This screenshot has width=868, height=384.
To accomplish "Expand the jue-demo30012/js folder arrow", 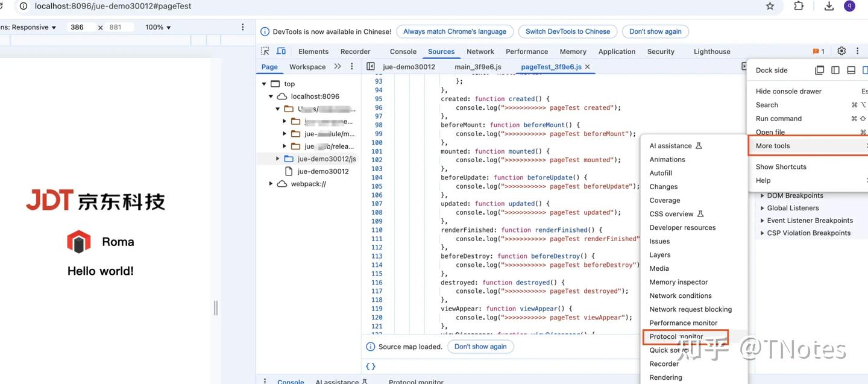I will click(x=278, y=159).
